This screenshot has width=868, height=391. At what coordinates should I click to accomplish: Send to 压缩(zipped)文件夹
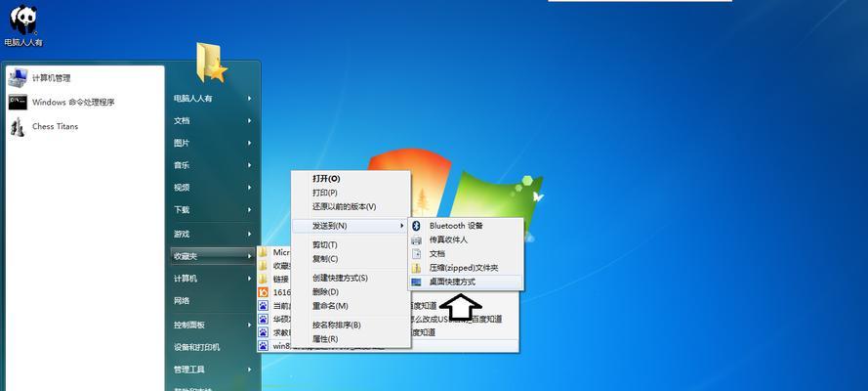(x=466, y=268)
